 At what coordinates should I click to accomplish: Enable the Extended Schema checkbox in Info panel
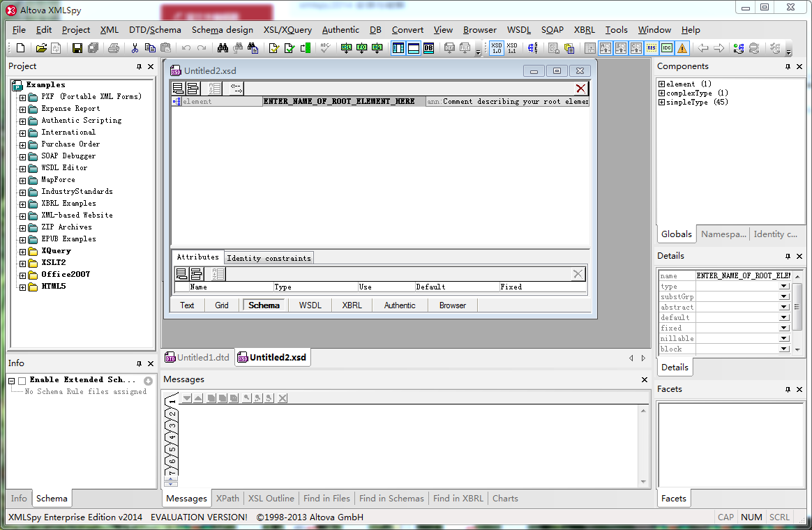point(22,379)
